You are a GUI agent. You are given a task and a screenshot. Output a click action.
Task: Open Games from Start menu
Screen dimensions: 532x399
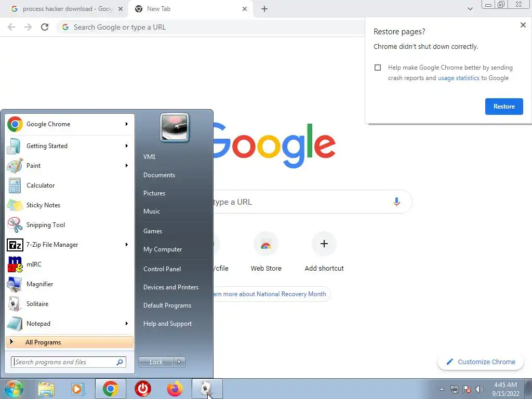click(153, 231)
